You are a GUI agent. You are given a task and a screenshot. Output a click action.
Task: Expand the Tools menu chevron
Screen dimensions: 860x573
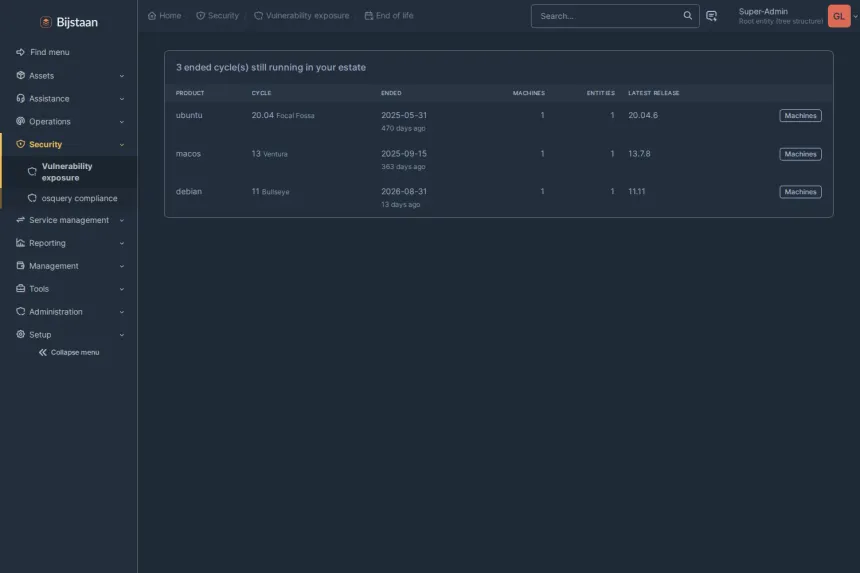click(x=122, y=289)
